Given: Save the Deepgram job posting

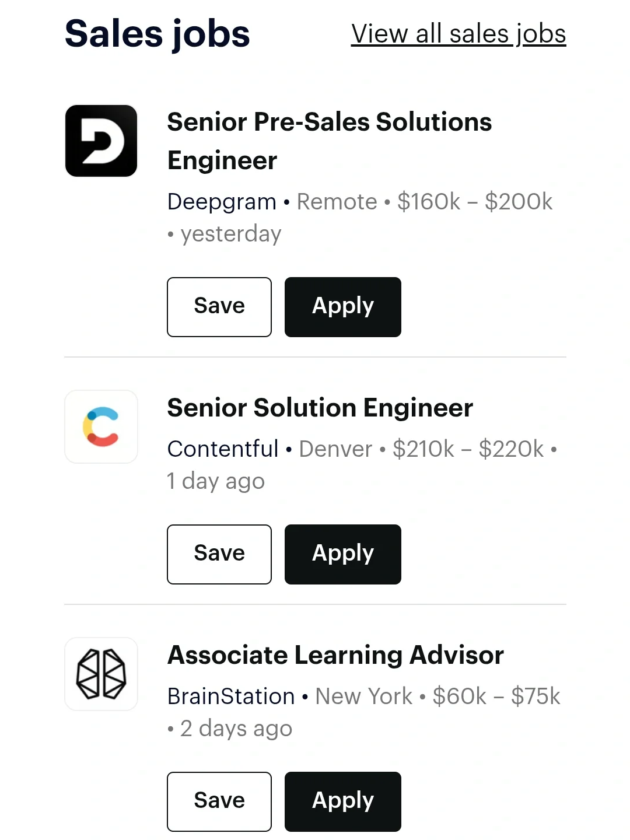Looking at the screenshot, I should (x=219, y=307).
